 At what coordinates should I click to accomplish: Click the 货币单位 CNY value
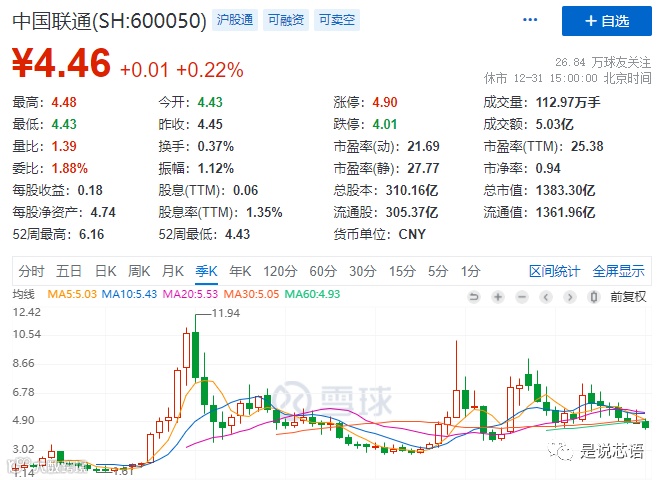(x=412, y=234)
